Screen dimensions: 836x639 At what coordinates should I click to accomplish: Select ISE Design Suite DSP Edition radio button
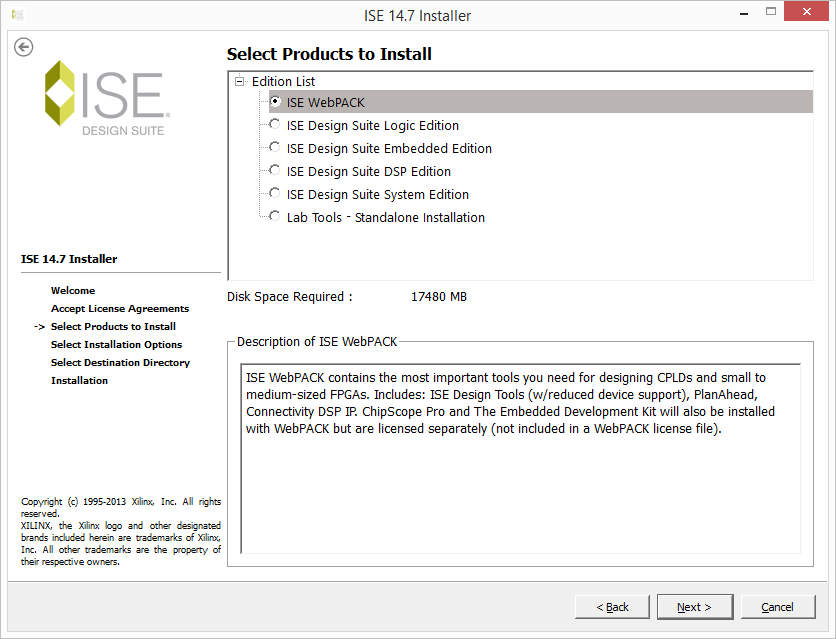275,170
